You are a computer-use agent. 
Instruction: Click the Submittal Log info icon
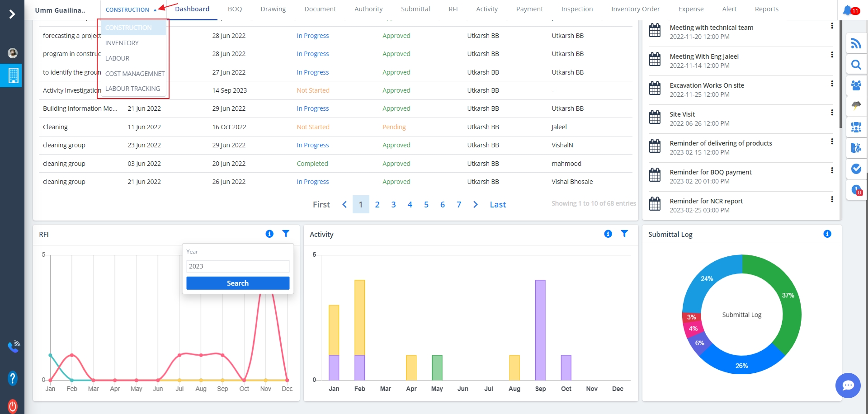click(x=827, y=234)
